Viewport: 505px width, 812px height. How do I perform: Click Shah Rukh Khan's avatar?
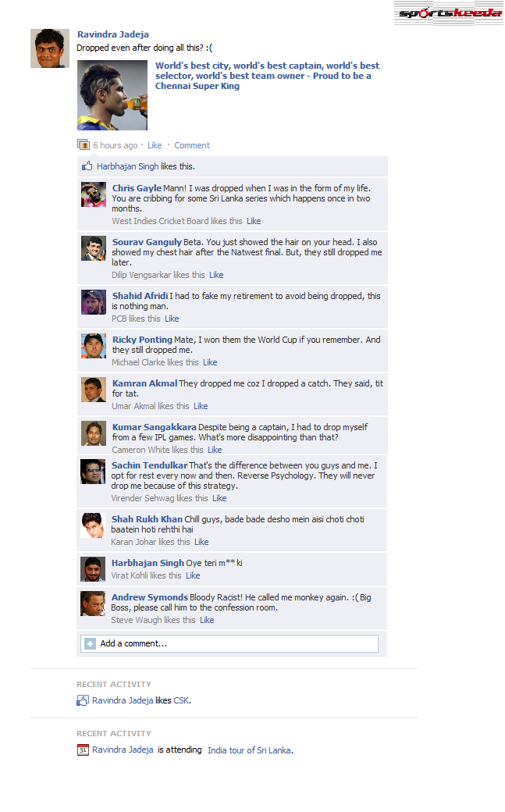[93, 525]
